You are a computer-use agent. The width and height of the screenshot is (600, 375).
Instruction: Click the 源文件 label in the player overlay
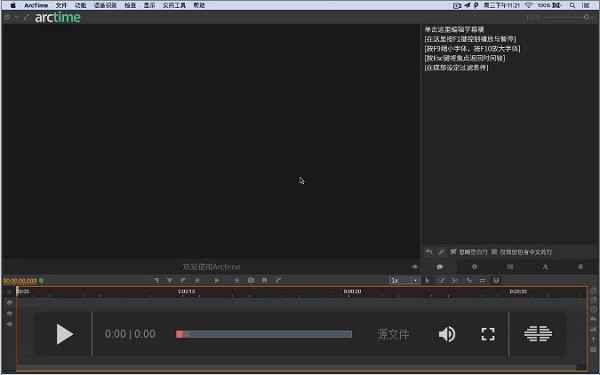[393, 334]
